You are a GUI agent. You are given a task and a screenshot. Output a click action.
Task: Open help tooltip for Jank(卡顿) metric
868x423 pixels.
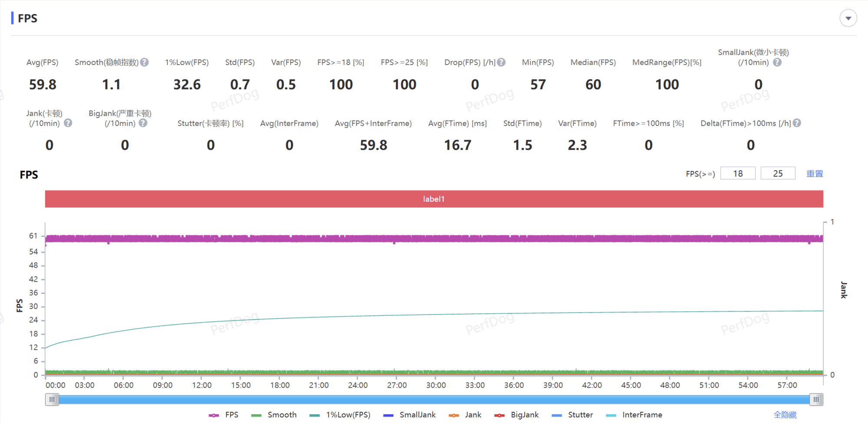tap(68, 123)
